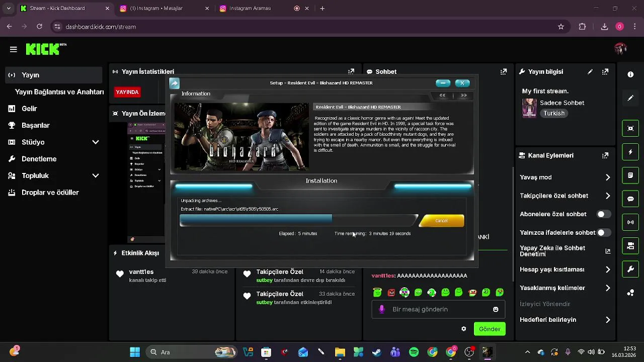Select Yayın in left sidebar
This screenshot has width=644, height=362.
[x=53, y=75]
